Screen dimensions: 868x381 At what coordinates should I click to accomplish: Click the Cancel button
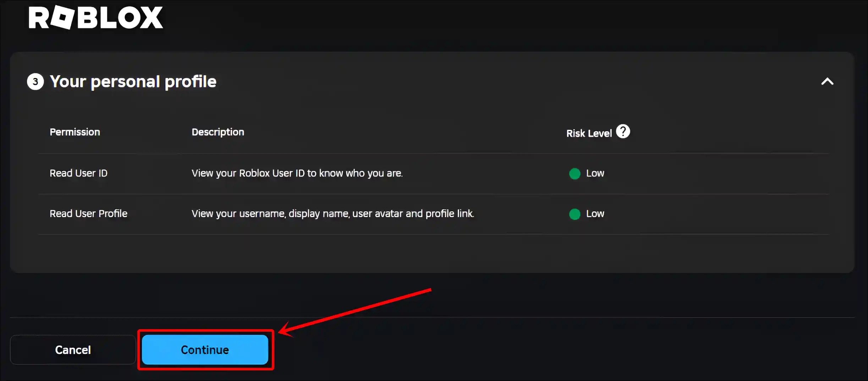[x=73, y=350]
